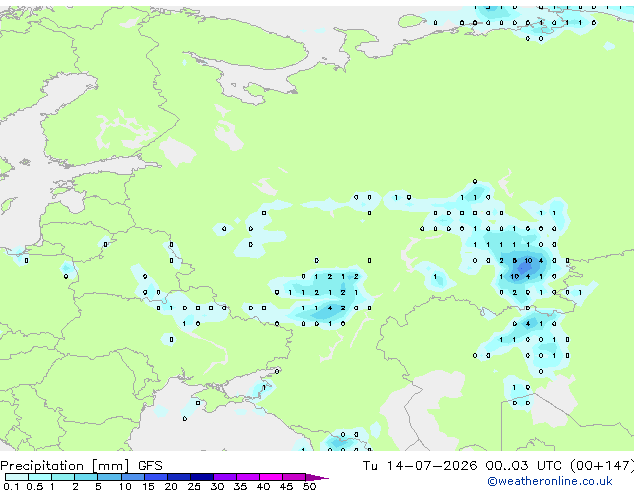Click the legend swatch between 0.5 and 1
634x490 pixels.
click(x=40, y=477)
